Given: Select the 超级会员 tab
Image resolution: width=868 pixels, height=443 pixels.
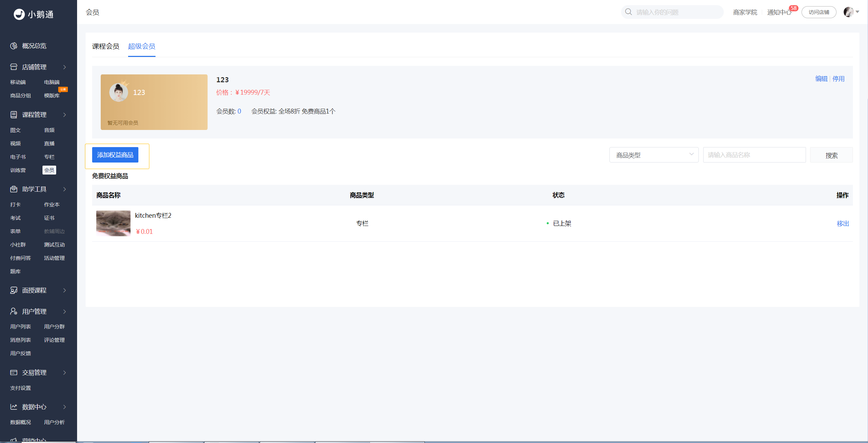Looking at the screenshot, I should coord(141,46).
